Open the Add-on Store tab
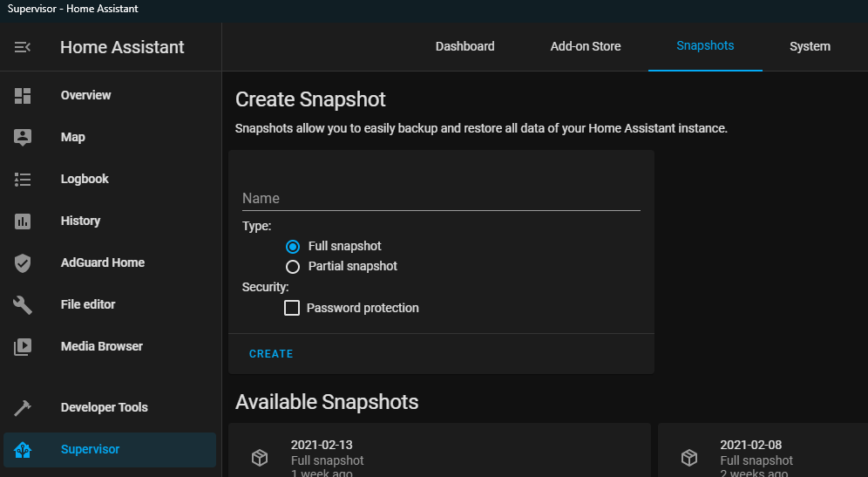The image size is (868, 477). pyautogui.click(x=586, y=46)
